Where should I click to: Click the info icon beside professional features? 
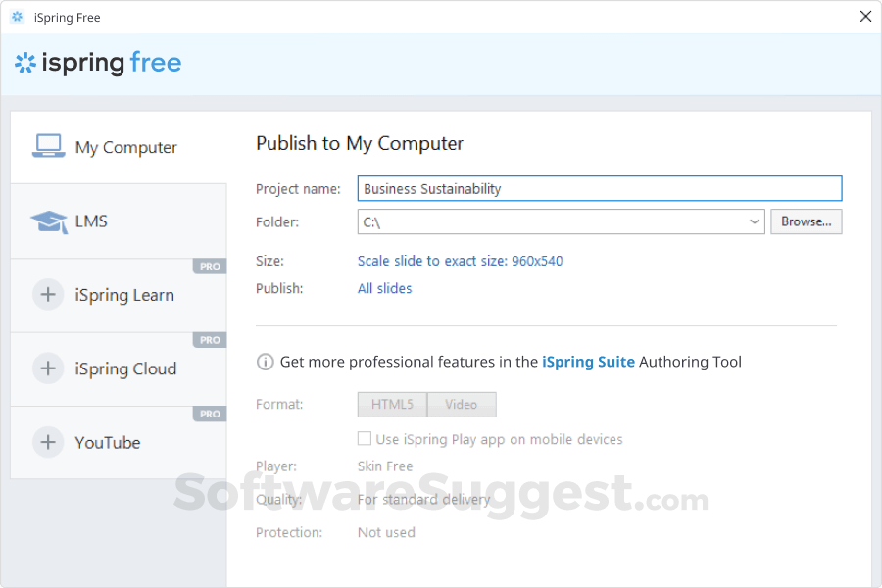pyautogui.click(x=265, y=362)
